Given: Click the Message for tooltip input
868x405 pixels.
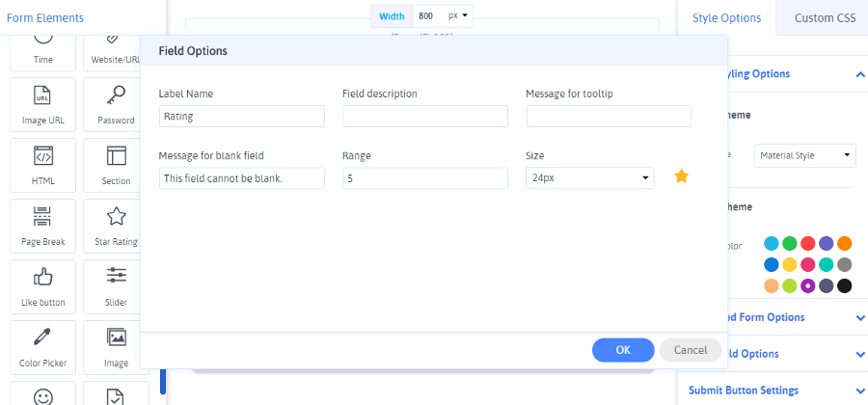Looking at the screenshot, I should coord(609,117).
